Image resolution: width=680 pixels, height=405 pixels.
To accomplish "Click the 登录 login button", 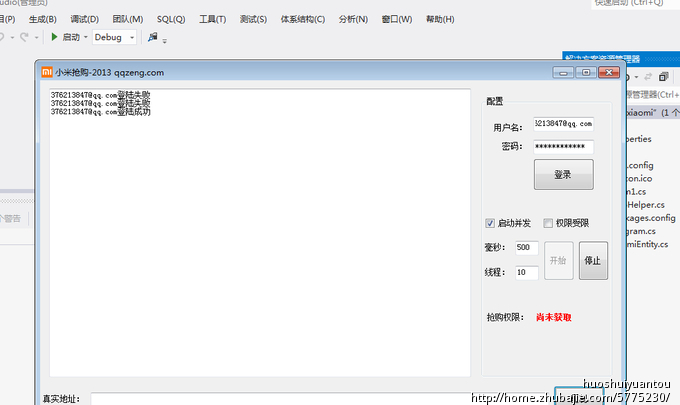I will point(563,174).
